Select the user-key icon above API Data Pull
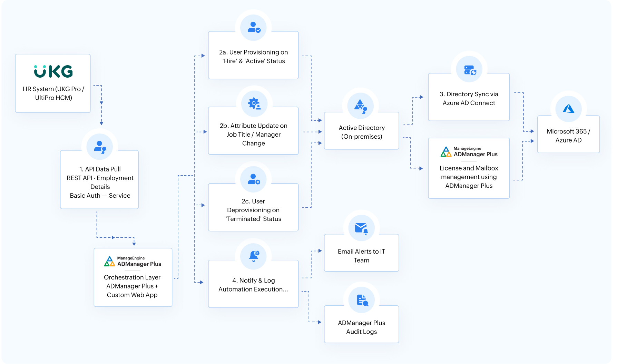 pos(100,147)
